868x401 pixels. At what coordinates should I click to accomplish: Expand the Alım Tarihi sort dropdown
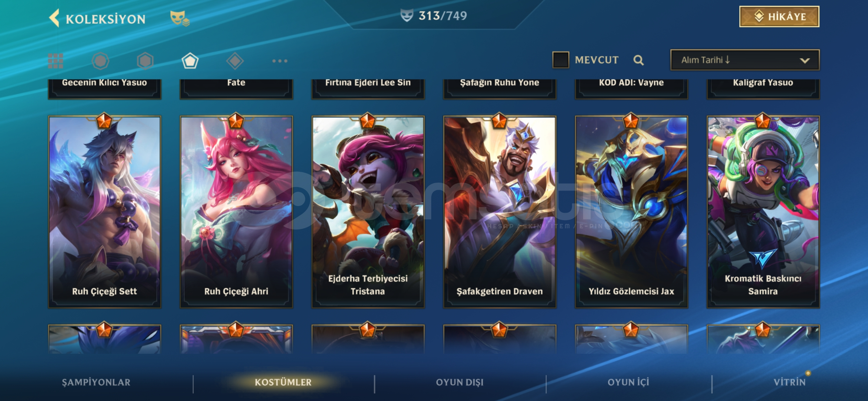coord(745,60)
